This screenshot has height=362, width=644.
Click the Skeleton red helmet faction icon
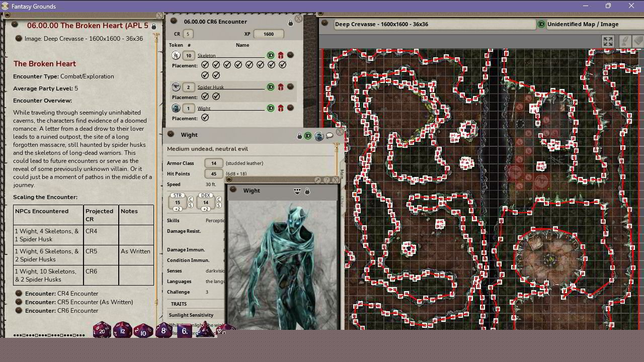coord(281,55)
